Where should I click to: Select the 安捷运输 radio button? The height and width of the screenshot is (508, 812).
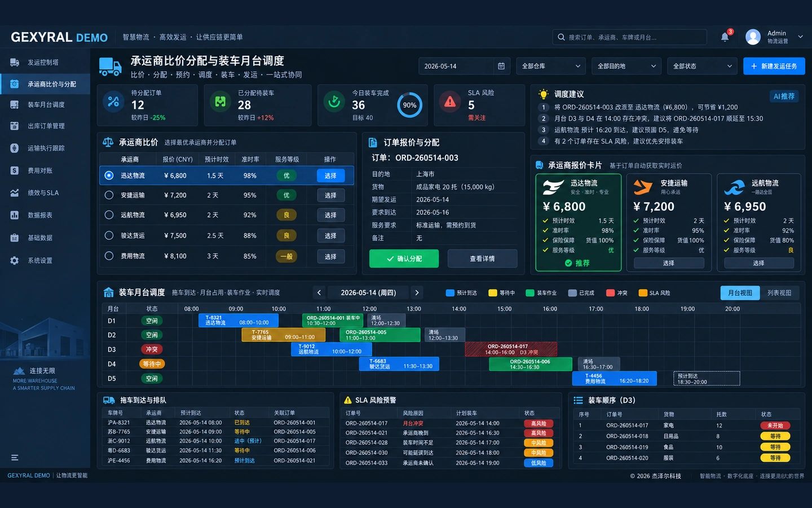[109, 195]
